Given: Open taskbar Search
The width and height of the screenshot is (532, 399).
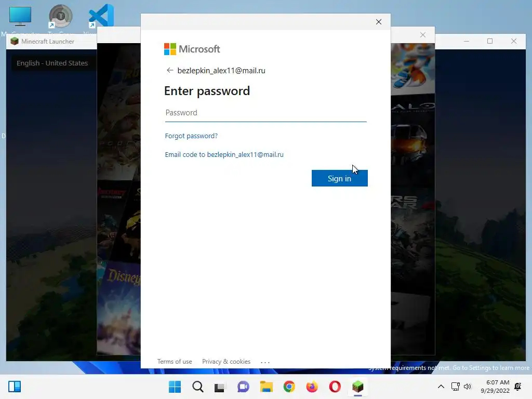Looking at the screenshot, I should click(x=198, y=387).
